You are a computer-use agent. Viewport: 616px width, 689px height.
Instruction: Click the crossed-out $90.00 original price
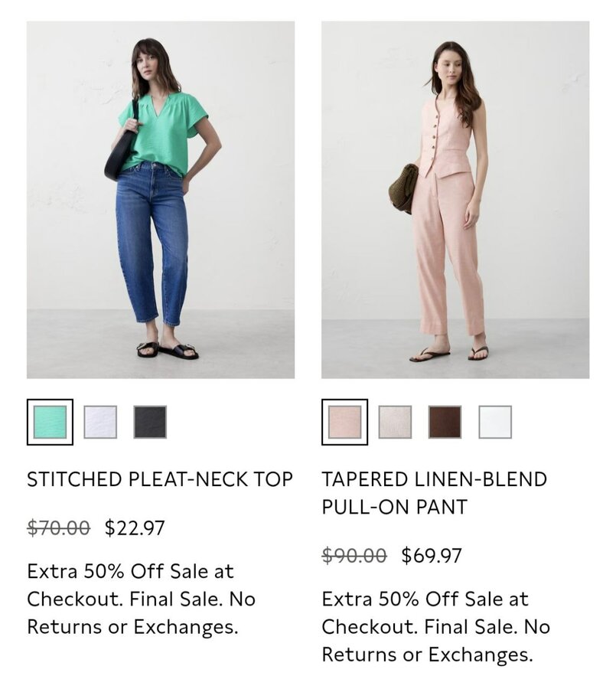click(354, 556)
